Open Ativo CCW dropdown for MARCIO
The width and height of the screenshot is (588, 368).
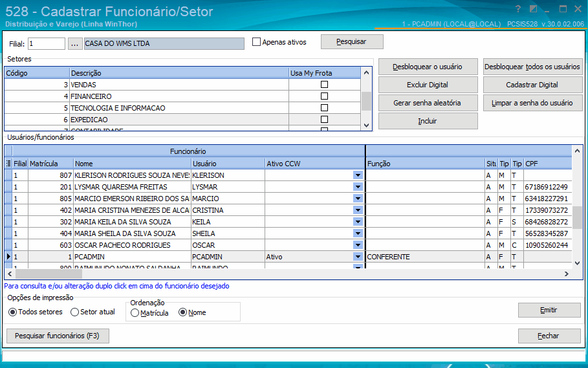tap(358, 199)
